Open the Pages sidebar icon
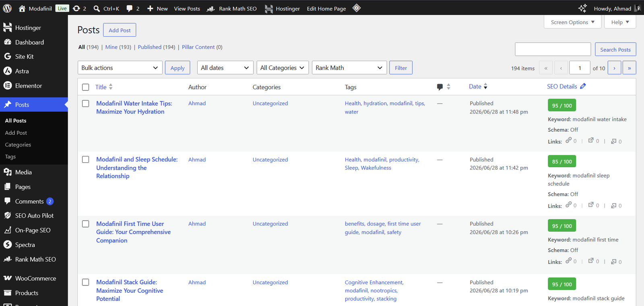 click(7, 187)
